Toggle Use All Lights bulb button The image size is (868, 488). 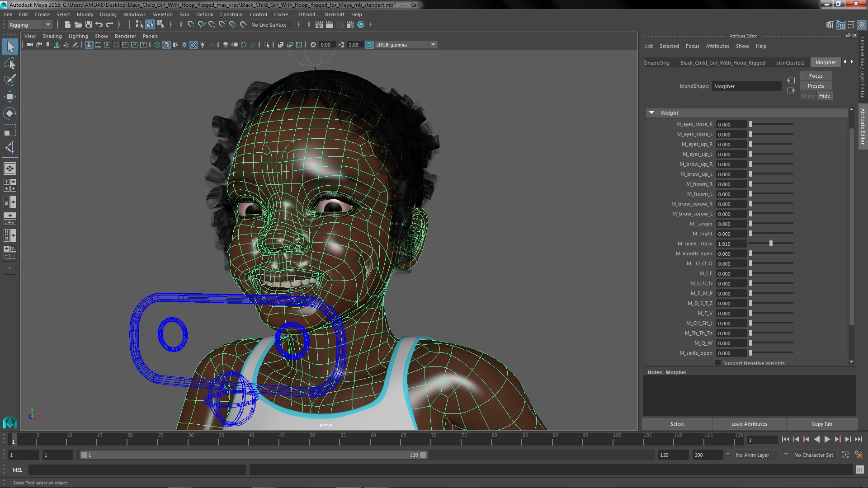[203, 45]
